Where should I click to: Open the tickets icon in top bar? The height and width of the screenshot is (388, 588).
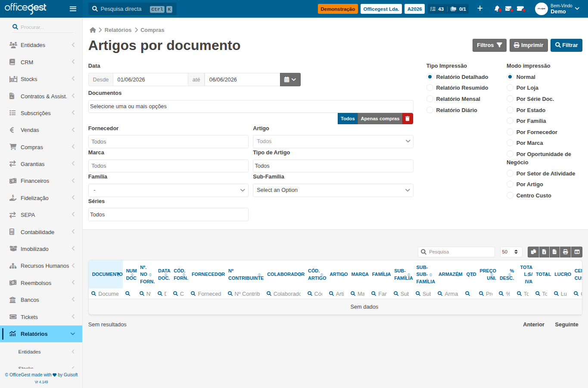click(x=520, y=9)
